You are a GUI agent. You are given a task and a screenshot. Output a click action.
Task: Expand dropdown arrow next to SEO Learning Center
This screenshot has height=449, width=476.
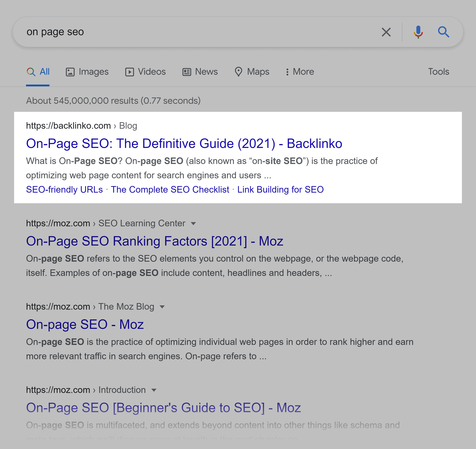click(193, 223)
